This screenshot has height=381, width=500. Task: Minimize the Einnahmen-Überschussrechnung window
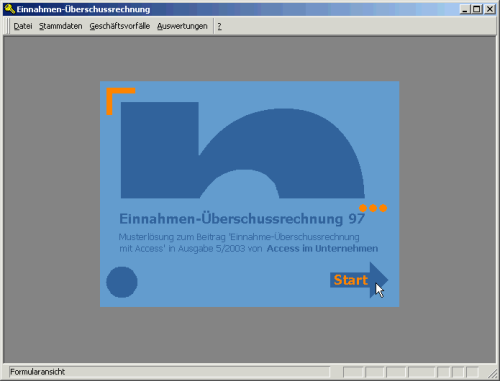pyautogui.click(x=465, y=9)
